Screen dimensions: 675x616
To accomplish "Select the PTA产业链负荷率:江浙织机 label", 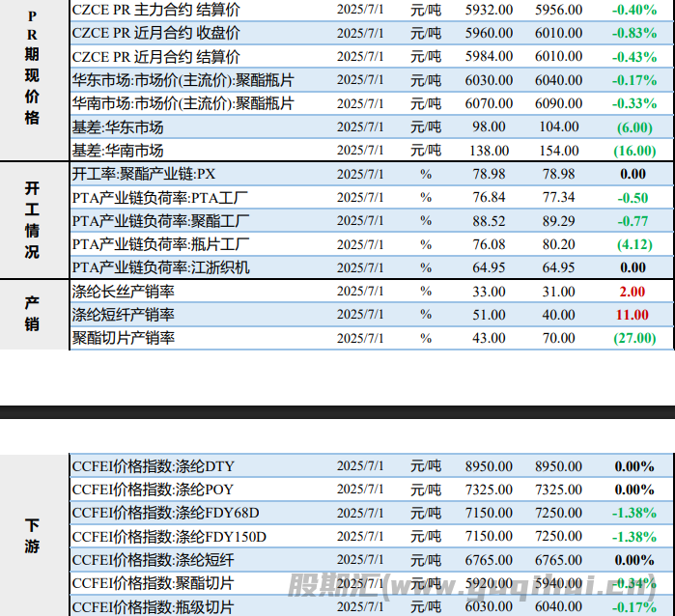I will pyautogui.click(x=161, y=267).
